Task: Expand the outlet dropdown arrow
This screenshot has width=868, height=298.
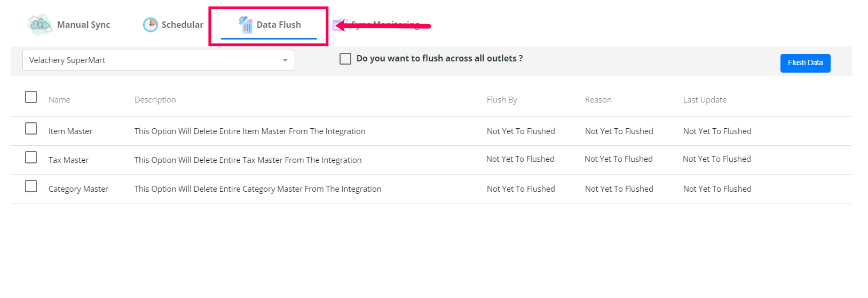Action: click(x=285, y=60)
